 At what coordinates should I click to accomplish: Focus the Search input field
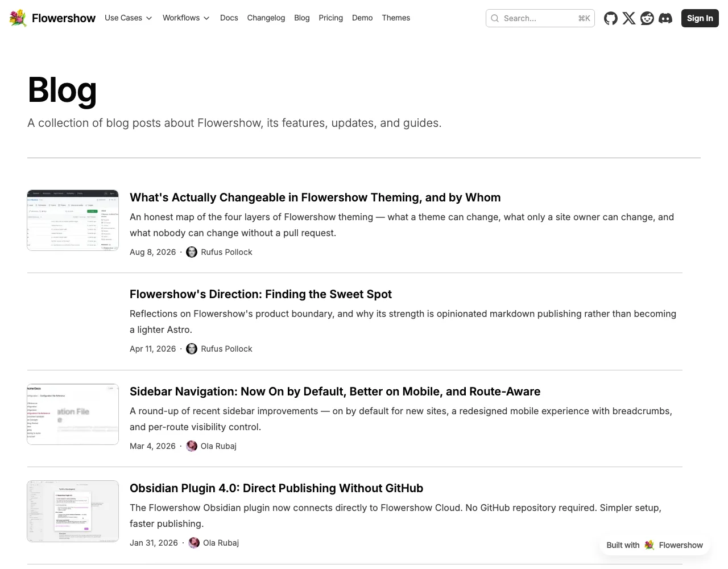coord(540,18)
